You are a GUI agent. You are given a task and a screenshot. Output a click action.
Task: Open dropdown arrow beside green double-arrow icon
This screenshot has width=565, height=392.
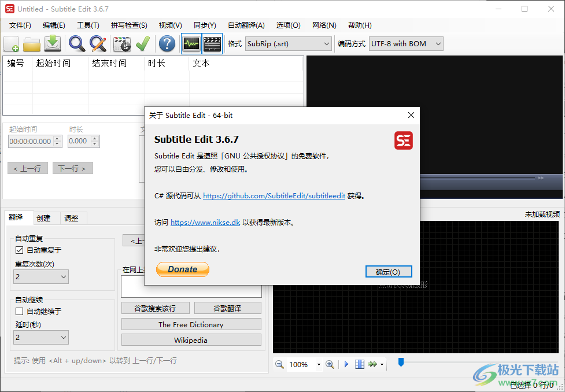click(x=382, y=365)
